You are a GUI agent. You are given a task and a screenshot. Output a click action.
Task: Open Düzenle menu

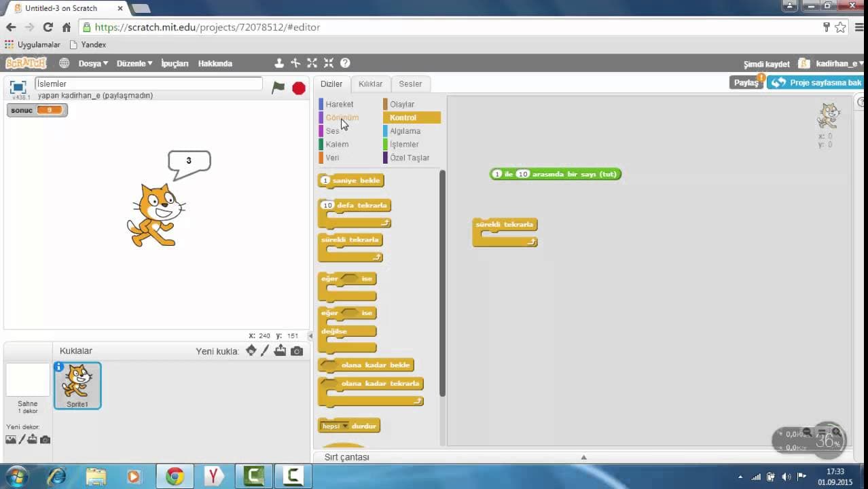pyautogui.click(x=134, y=63)
